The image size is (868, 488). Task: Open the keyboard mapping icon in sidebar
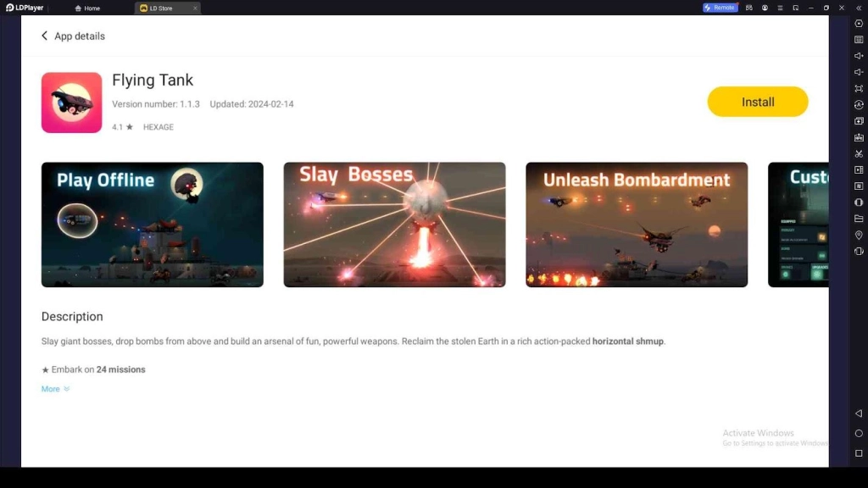click(x=859, y=40)
